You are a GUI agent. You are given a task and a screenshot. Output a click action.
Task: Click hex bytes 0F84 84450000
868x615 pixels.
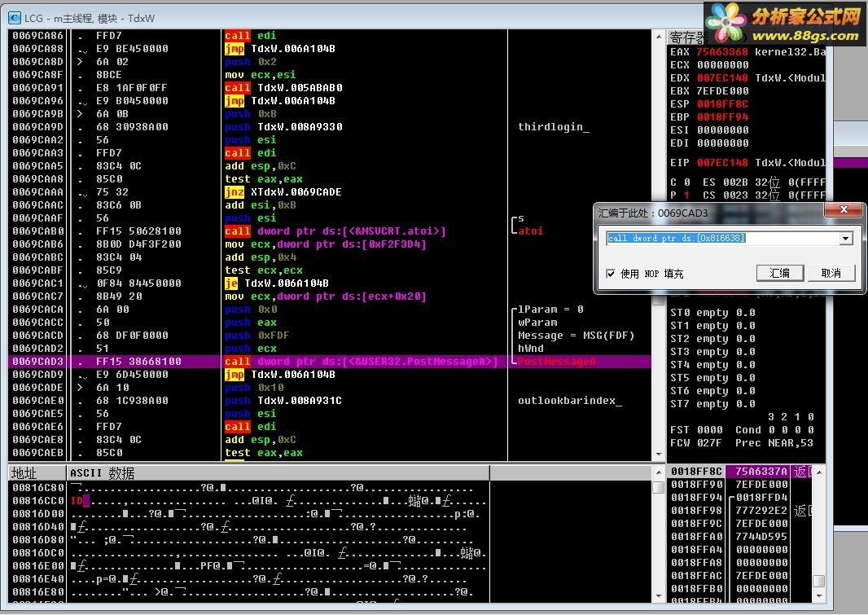pyautogui.click(x=138, y=283)
